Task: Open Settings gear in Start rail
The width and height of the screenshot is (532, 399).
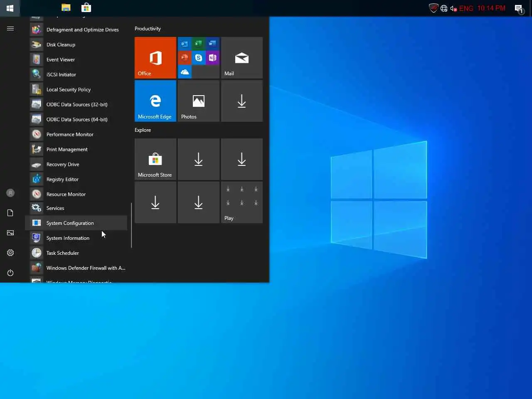Action: coord(10,253)
